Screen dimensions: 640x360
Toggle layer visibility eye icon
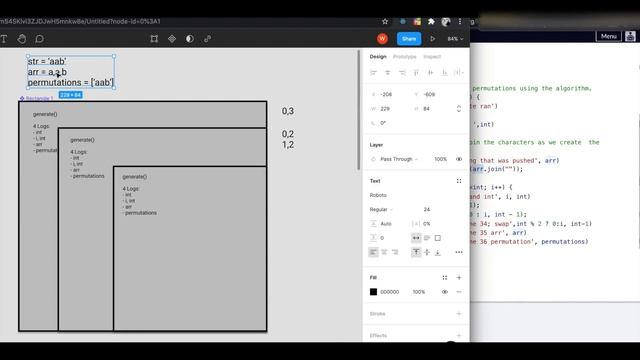coord(459,159)
